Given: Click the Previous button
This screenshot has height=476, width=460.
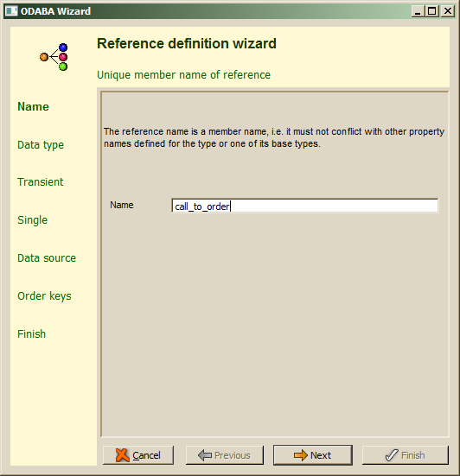Looking at the screenshot, I should (225, 455).
